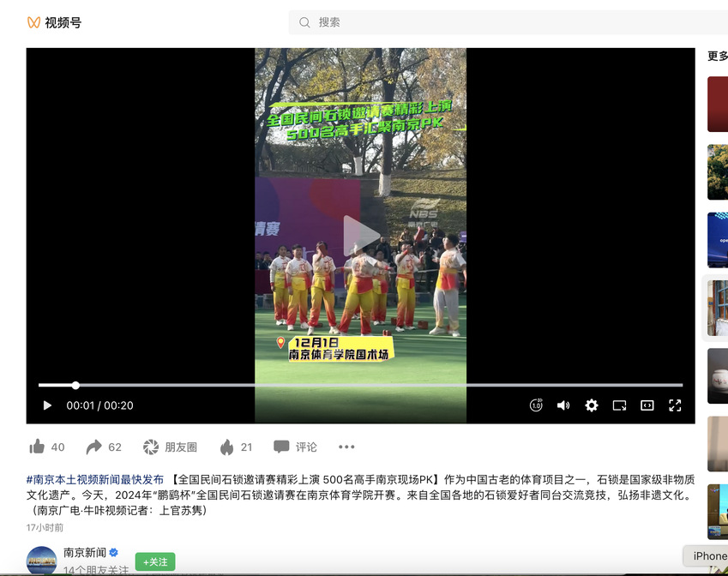728x576 pixels.
Task: Expand the three-dots more options menu
Action: pos(346,447)
